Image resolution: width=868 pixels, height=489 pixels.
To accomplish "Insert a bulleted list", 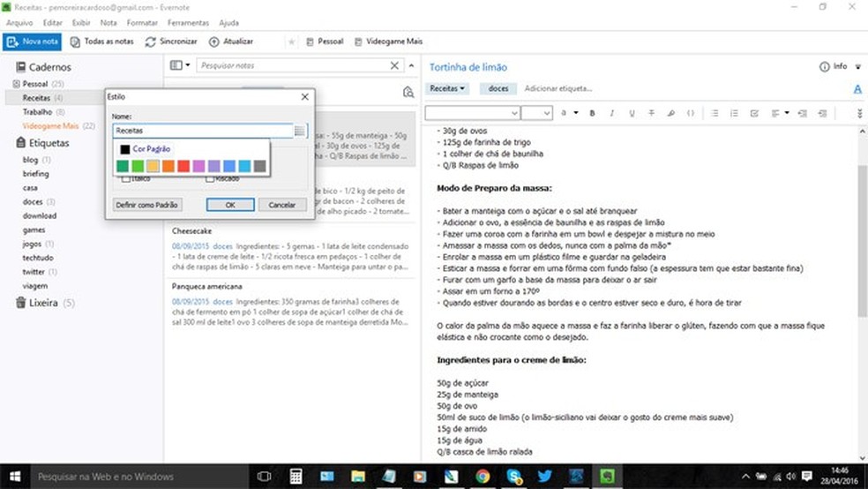I will (715, 113).
